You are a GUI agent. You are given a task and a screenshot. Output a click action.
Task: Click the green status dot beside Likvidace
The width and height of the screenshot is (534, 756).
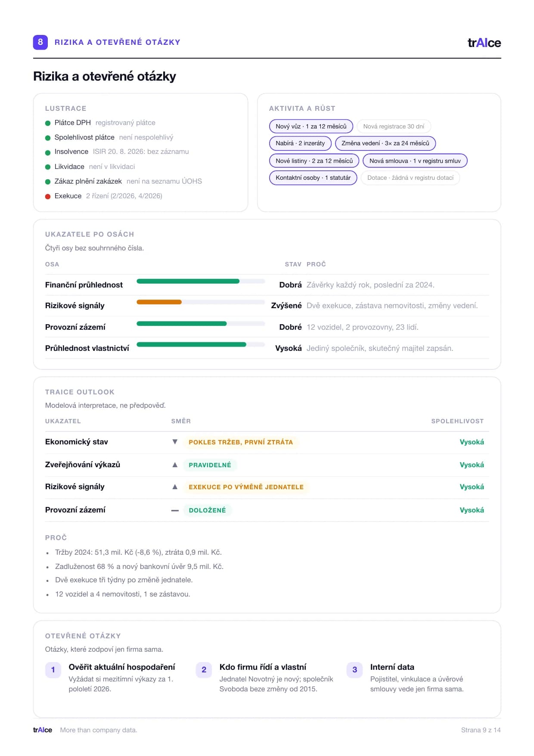[x=48, y=167]
